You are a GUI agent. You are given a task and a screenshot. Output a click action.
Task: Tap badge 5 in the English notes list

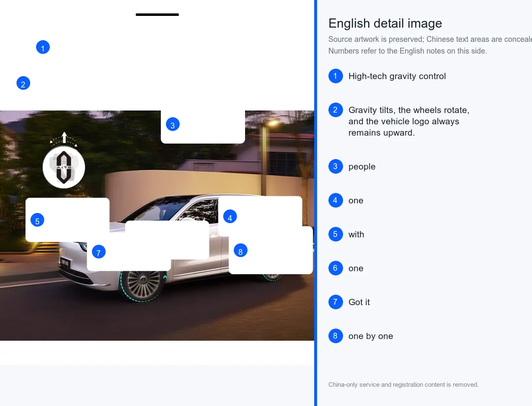pos(336,234)
